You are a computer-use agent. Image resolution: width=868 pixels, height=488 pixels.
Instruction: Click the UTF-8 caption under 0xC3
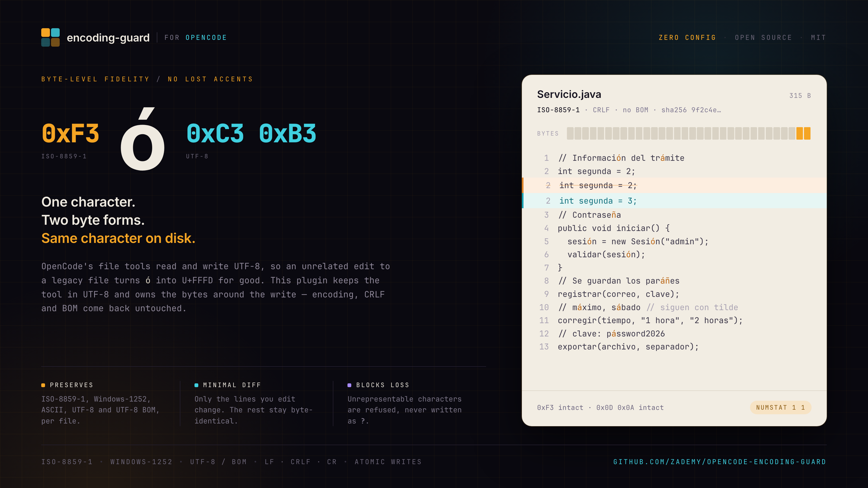pyautogui.click(x=197, y=156)
